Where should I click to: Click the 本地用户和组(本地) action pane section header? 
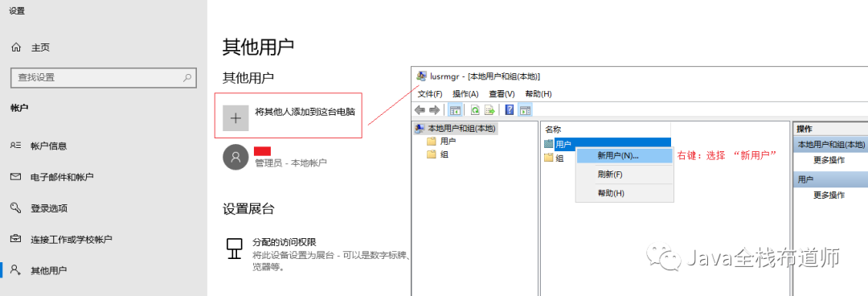click(830, 145)
